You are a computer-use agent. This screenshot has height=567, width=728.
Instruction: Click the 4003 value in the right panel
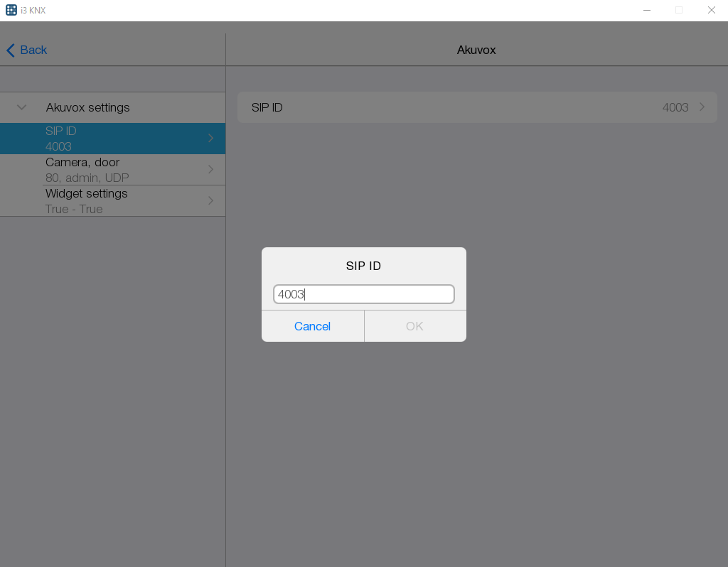pyautogui.click(x=675, y=107)
